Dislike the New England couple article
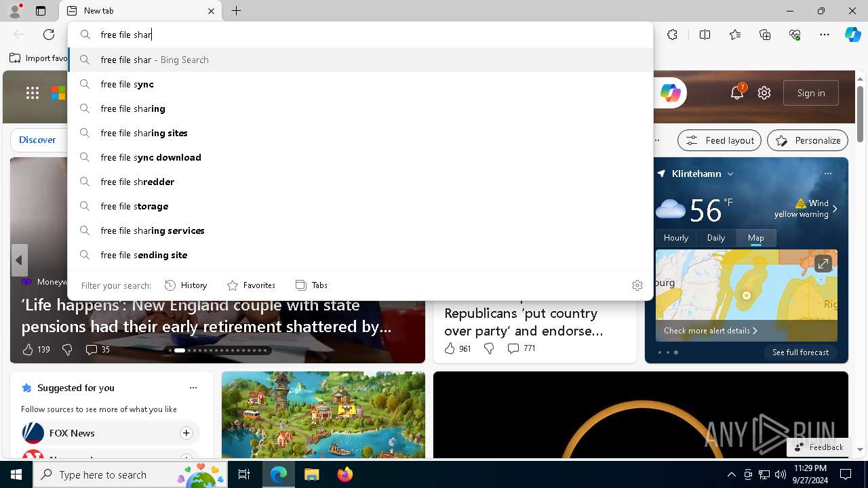The image size is (868, 488). tap(66, 350)
